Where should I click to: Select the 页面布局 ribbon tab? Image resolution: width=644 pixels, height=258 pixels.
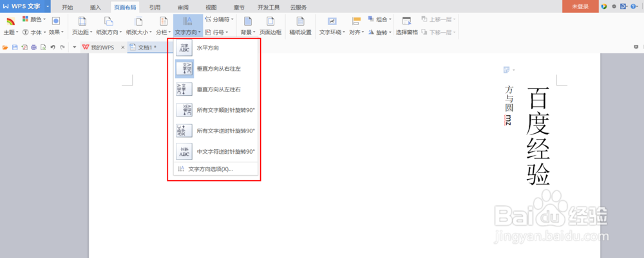click(125, 7)
